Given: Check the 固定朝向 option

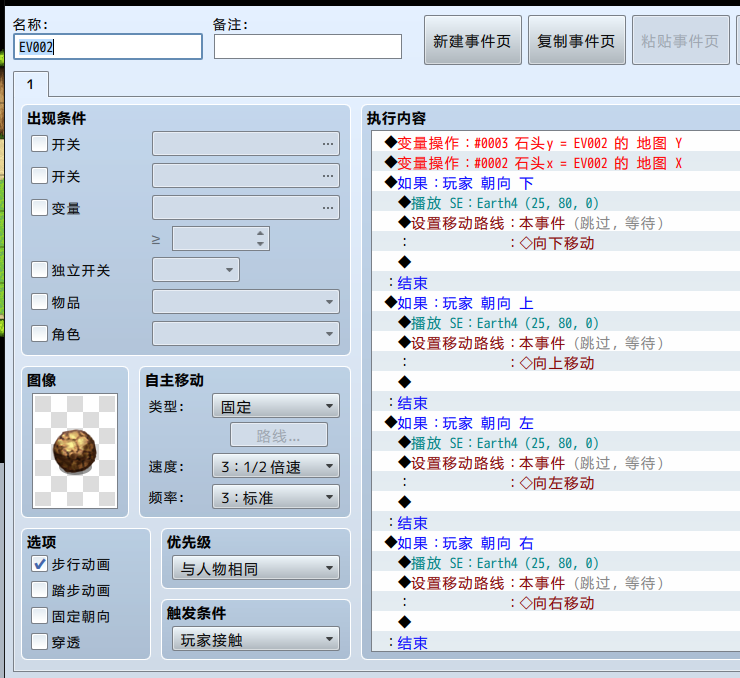Looking at the screenshot, I should (39, 616).
